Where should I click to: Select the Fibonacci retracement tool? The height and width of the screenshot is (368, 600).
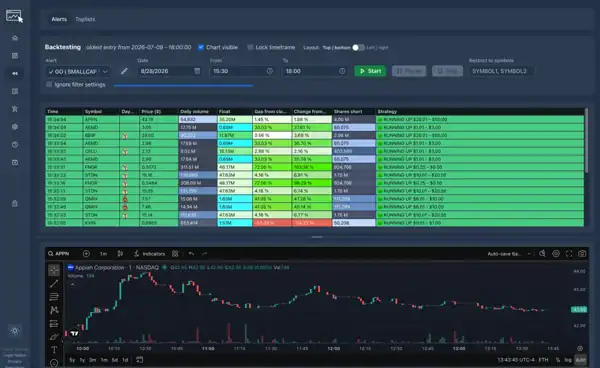[54, 296]
